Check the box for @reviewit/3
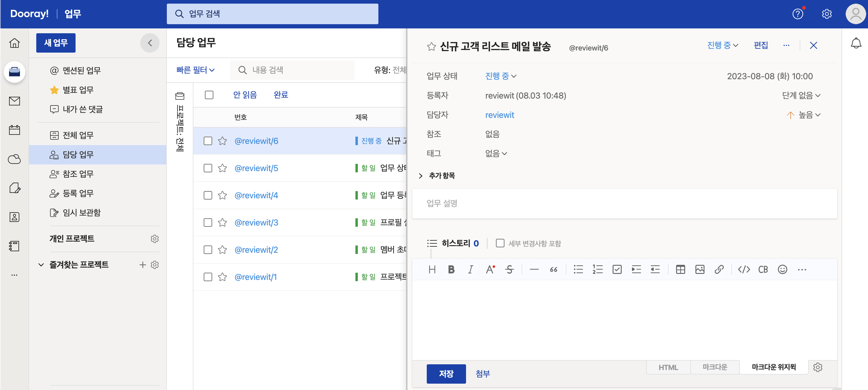Viewport: 868px width, 390px height. (x=208, y=223)
